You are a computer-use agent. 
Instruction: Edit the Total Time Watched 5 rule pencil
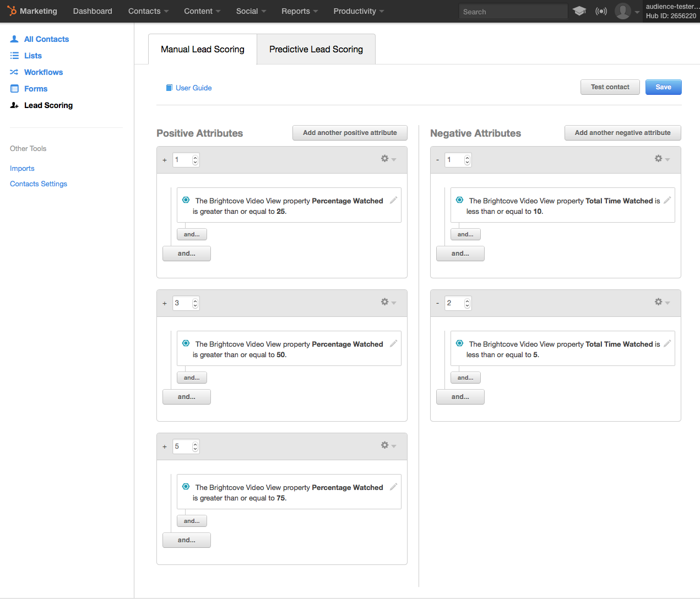click(x=667, y=343)
